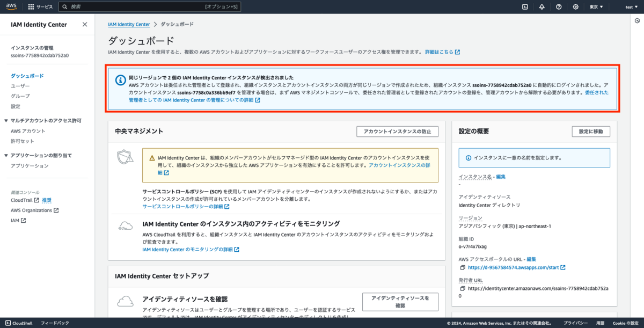Open IAM Identity Center のモニタリングの詳細 link
This screenshot has height=328, width=644.
pyautogui.click(x=191, y=250)
